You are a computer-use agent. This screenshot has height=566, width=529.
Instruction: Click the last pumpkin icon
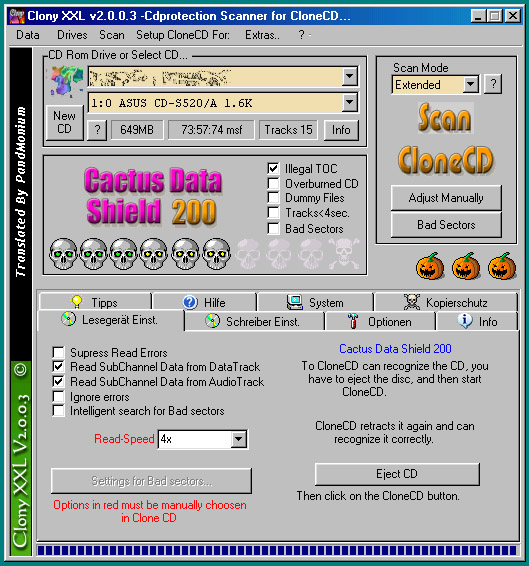502,266
